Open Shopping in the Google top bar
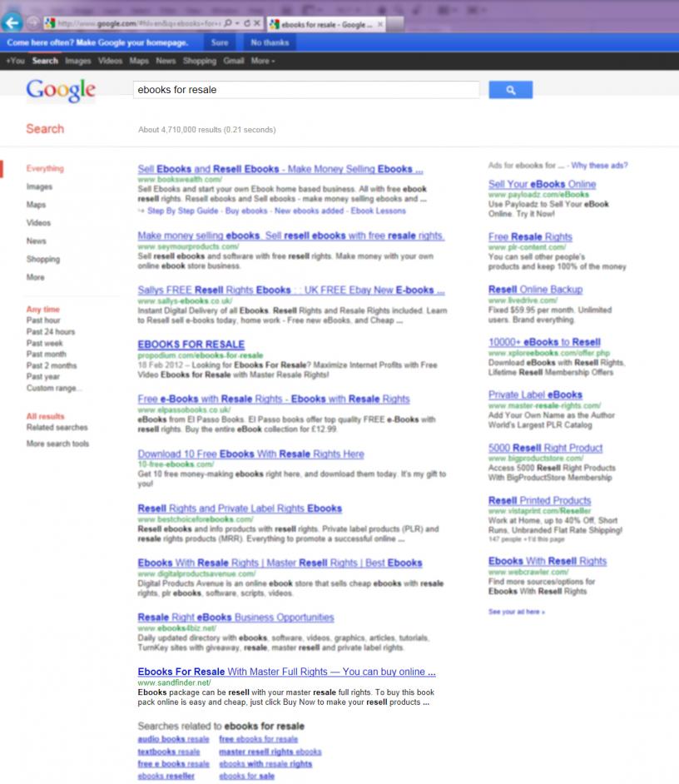Image resolution: width=679 pixels, height=784 pixels. coord(200,61)
